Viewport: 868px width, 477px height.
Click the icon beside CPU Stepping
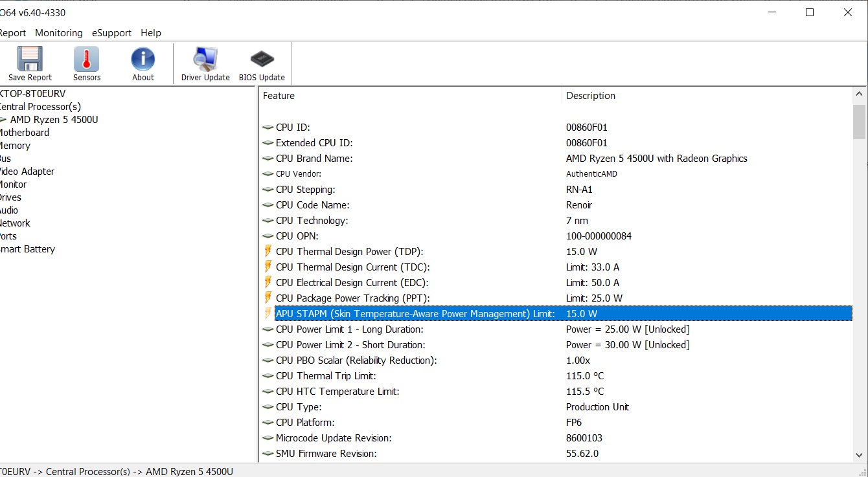(268, 190)
